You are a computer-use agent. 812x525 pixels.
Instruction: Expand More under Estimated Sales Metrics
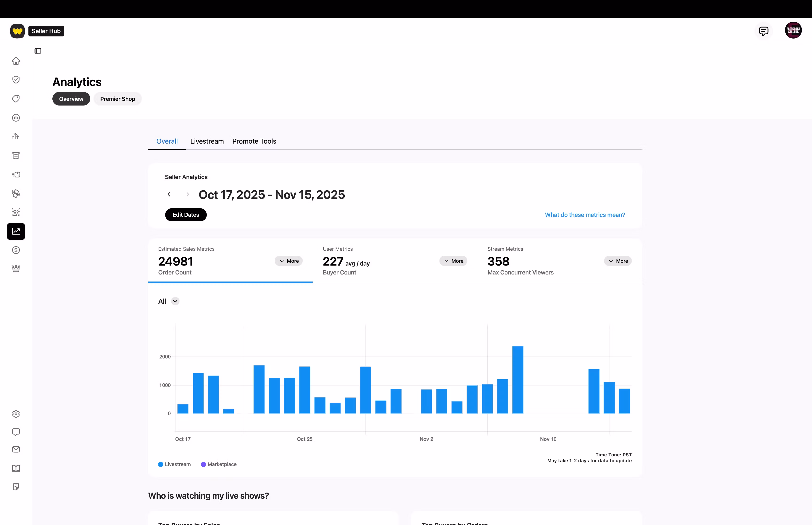point(289,261)
